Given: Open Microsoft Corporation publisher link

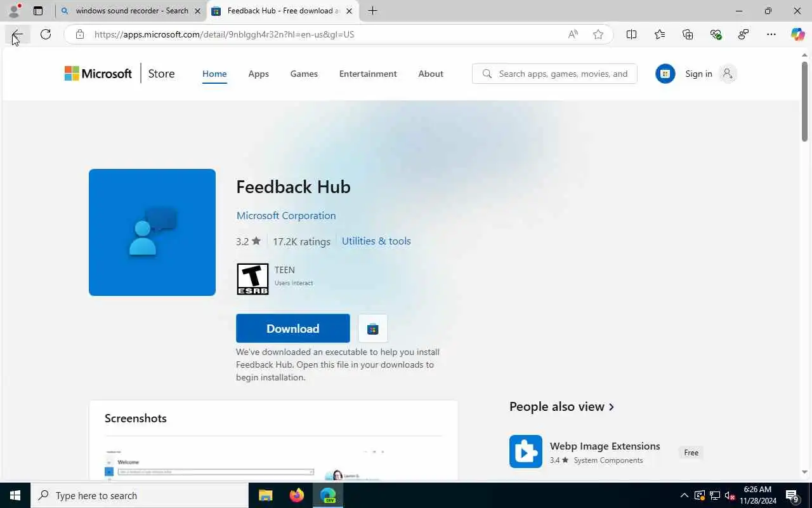Looking at the screenshot, I should (x=286, y=215).
